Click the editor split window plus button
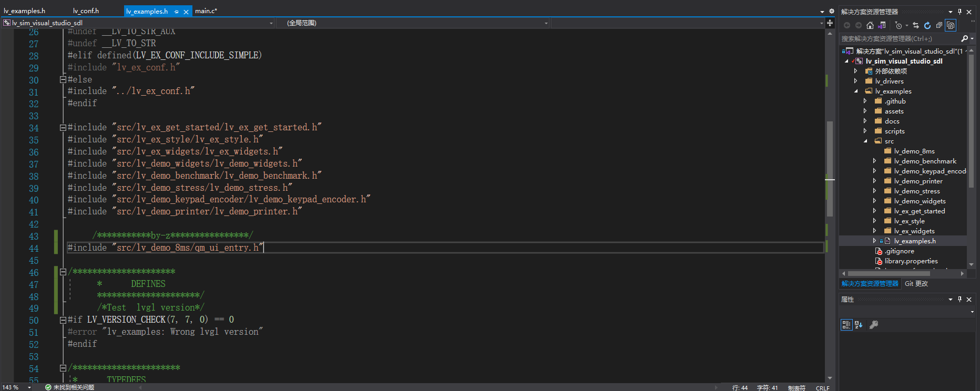The height and width of the screenshot is (391, 980). coord(830,23)
